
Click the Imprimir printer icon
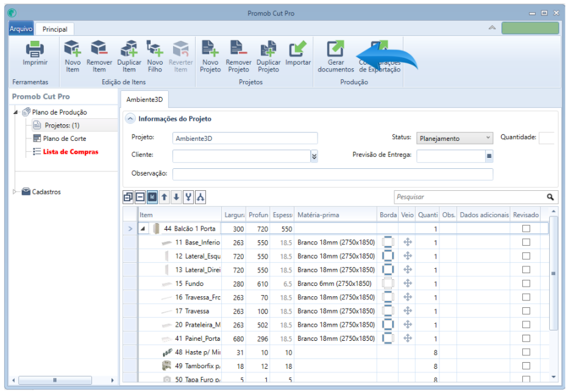(x=35, y=49)
